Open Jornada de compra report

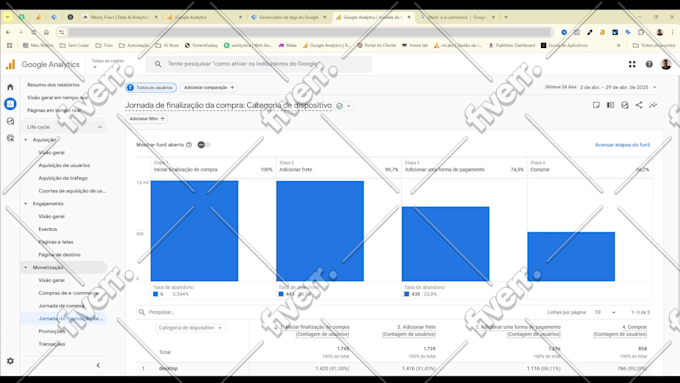(x=61, y=306)
